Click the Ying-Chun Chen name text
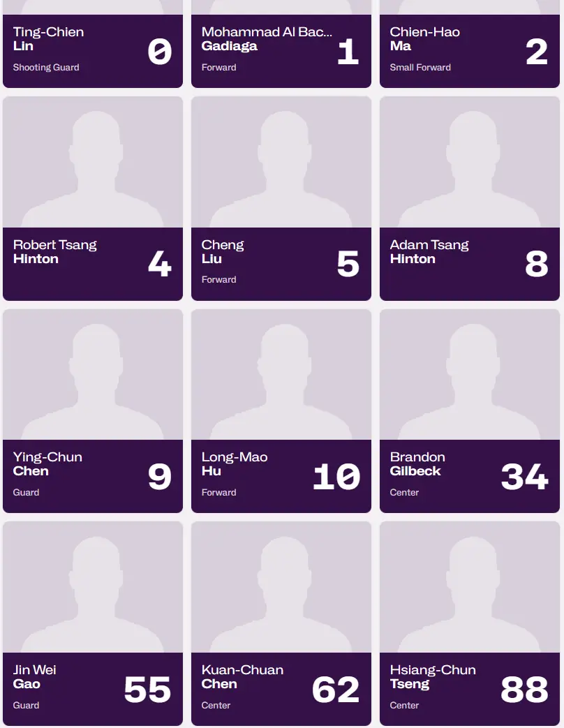The width and height of the screenshot is (564, 728). click(x=47, y=464)
